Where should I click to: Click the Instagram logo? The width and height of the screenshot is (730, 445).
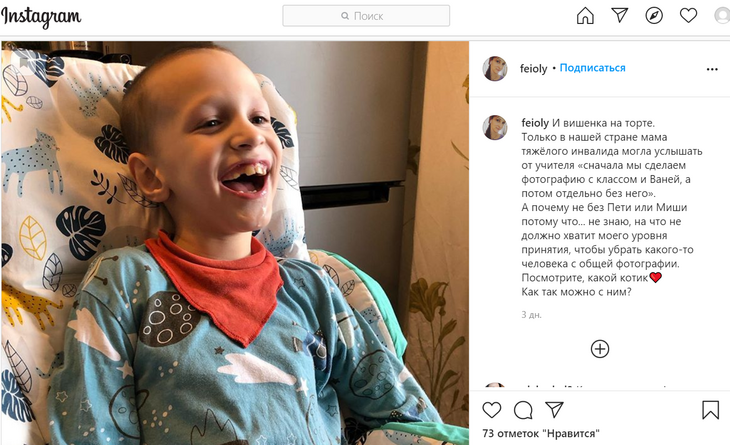[x=42, y=17]
